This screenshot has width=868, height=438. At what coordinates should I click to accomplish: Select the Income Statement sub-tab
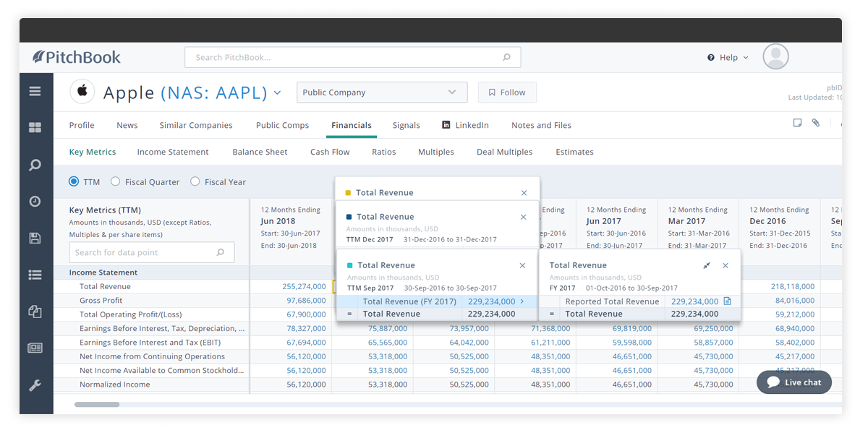click(173, 152)
